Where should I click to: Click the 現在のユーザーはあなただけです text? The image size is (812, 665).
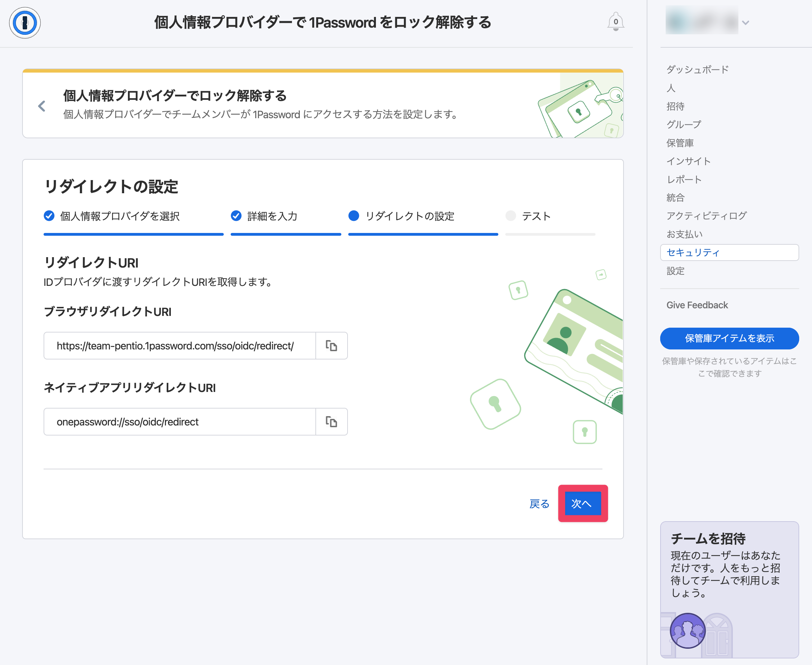(x=726, y=574)
